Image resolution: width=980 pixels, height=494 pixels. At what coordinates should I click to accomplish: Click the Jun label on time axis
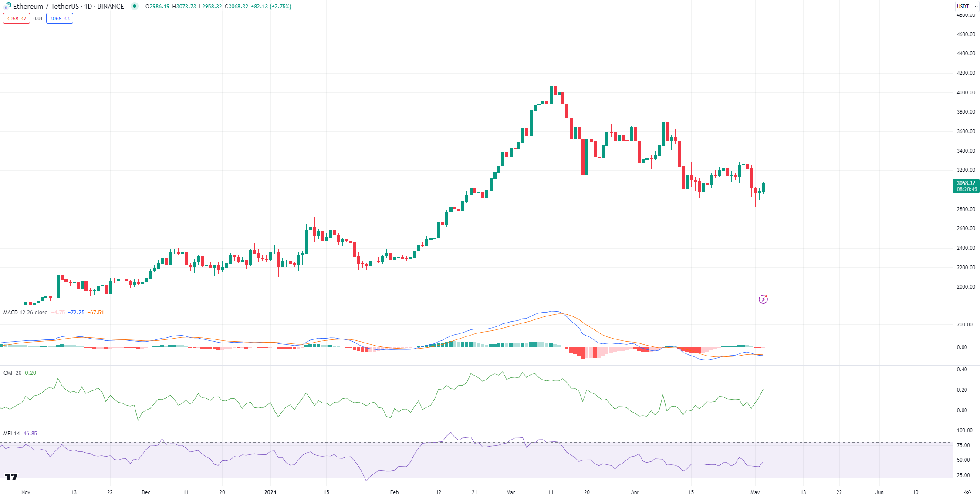pyautogui.click(x=879, y=492)
